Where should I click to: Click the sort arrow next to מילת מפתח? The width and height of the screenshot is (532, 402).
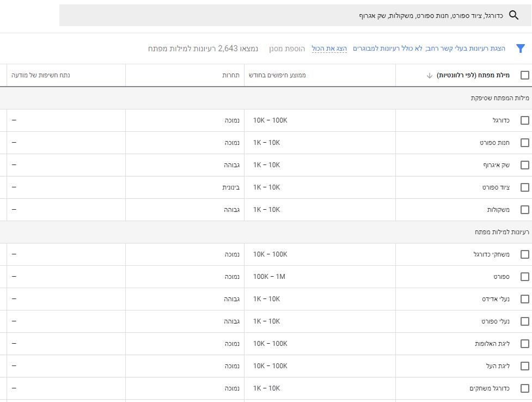point(429,75)
